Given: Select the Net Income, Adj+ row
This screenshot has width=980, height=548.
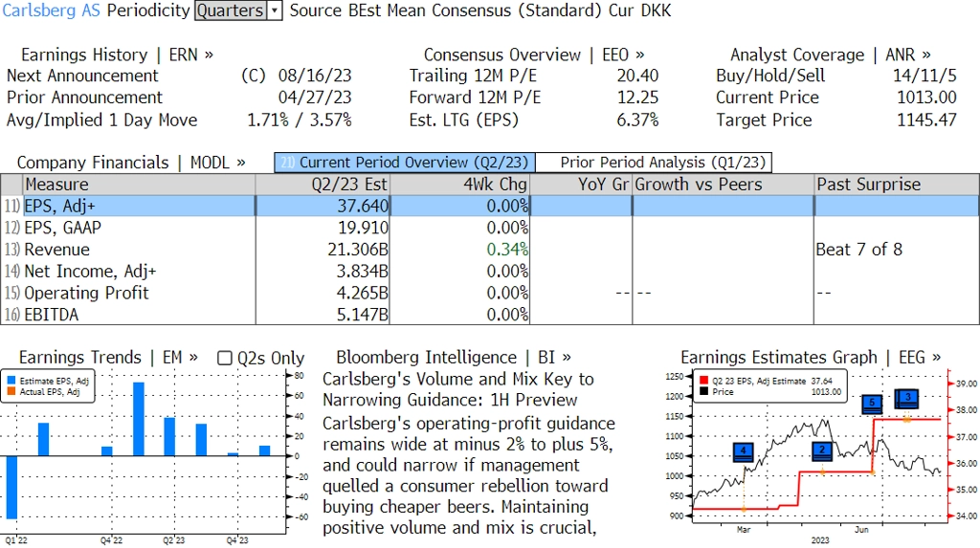Looking at the screenshot, I should [x=490, y=272].
